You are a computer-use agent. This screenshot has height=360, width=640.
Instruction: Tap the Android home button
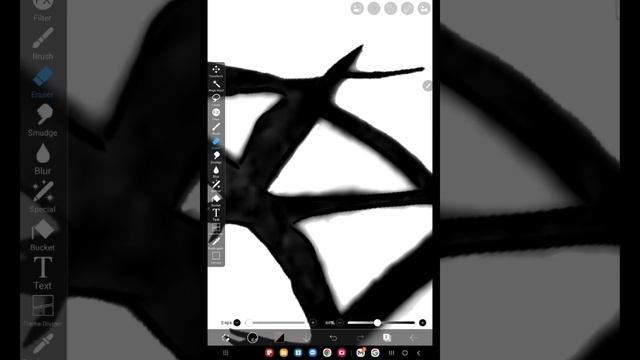405,353
